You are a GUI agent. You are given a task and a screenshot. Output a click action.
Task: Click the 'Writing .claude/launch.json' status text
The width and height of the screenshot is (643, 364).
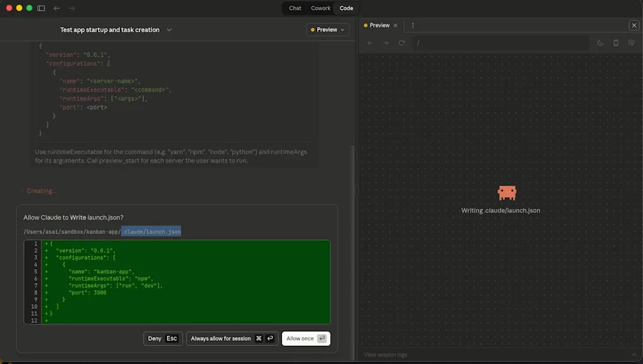[x=500, y=210]
